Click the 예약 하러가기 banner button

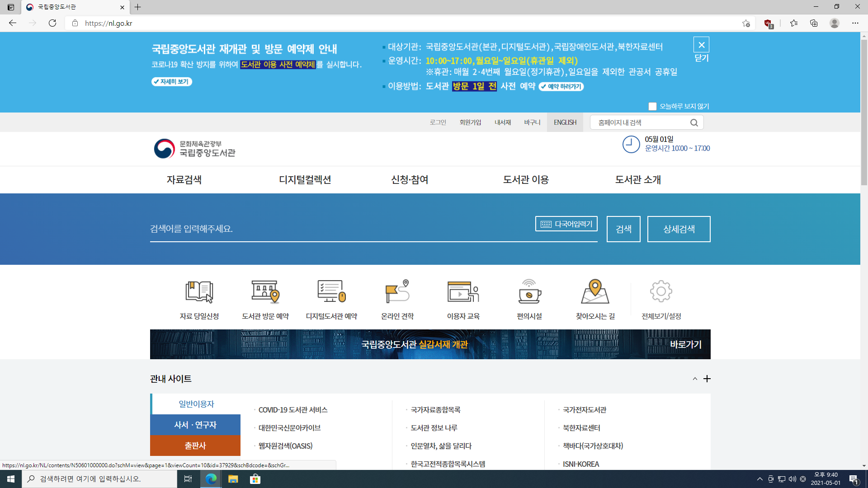point(561,87)
